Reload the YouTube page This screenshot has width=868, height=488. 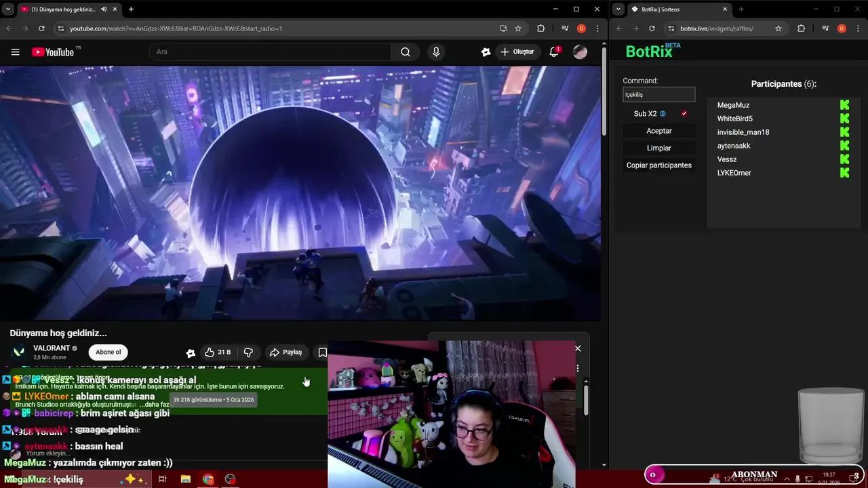point(41,28)
